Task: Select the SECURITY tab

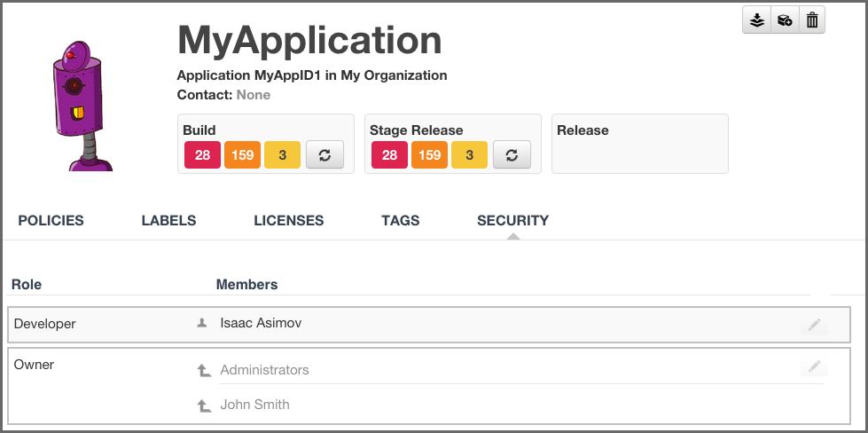Action: tap(513, 220)
